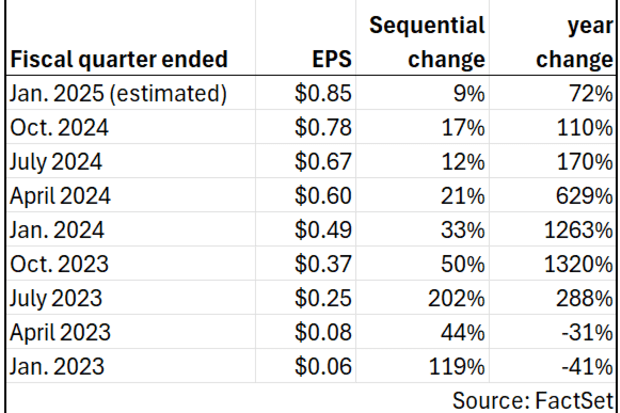Select the 170% year change cell

586,161
